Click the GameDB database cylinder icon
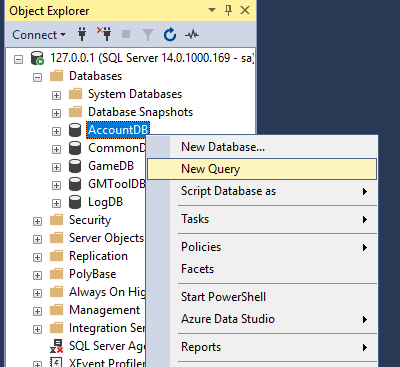 (x=75, y=166)
